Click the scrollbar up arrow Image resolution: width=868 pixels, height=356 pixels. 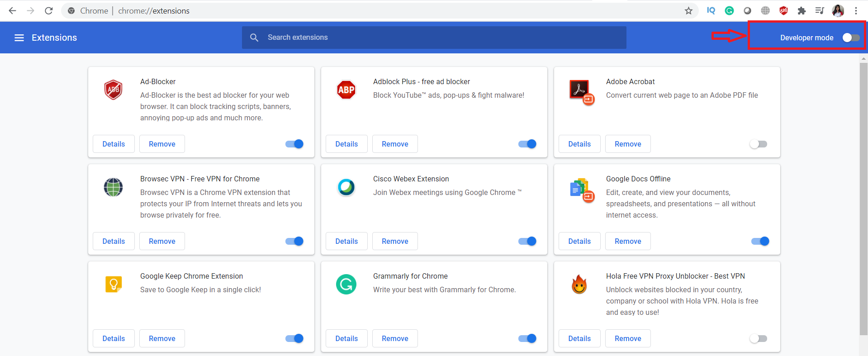(863, 58)
